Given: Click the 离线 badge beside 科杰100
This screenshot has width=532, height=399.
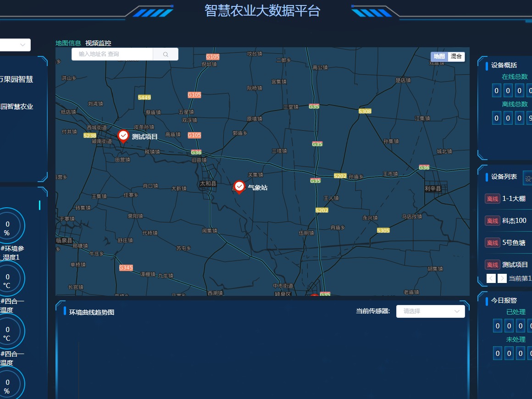Looking at the screenshot, I should tap(493, 221).
